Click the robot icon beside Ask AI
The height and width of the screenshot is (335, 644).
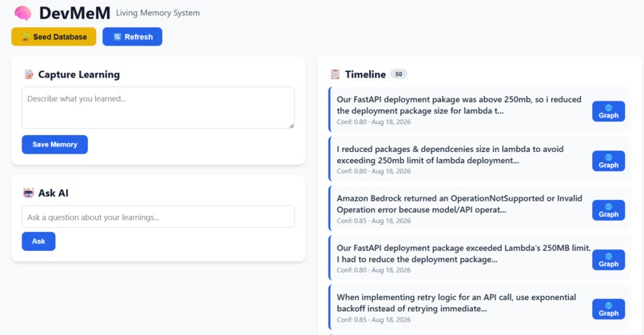coord(28,193)
